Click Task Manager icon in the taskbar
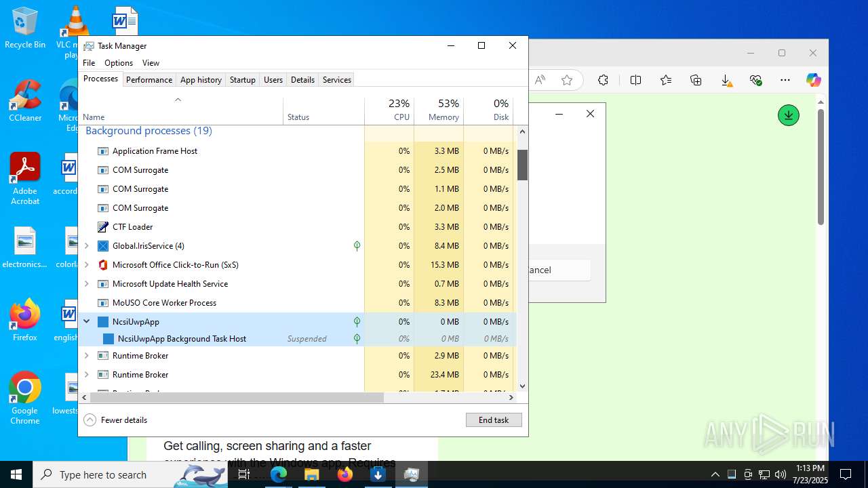Viewport: 868px width, 488px height. click(x=411, y=474)
